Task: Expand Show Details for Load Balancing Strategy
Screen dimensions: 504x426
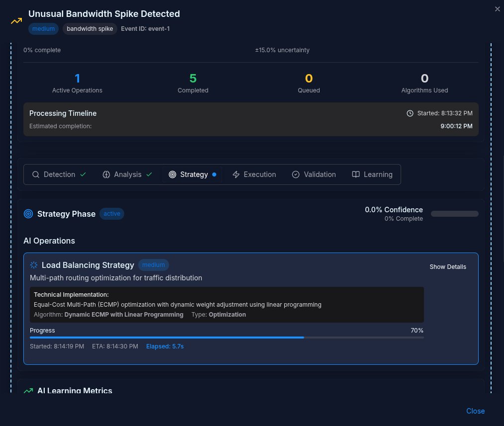Action: click(x=448, y=266)
